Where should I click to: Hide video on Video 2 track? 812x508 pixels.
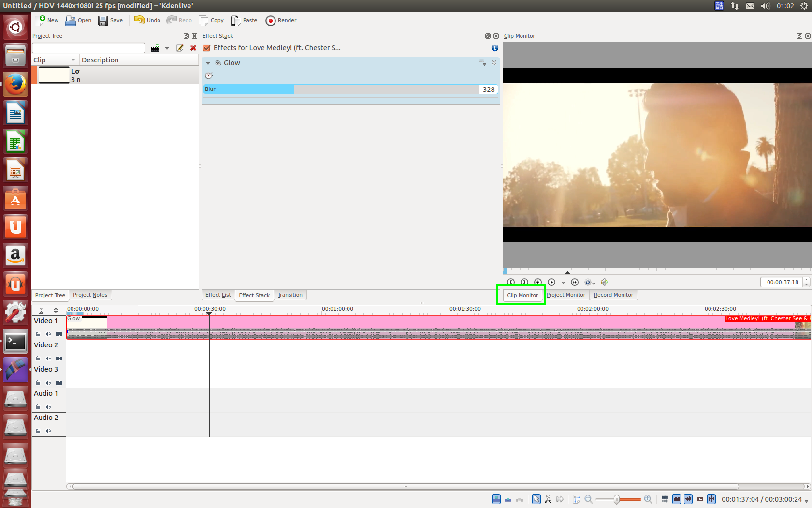coord(59,359)
